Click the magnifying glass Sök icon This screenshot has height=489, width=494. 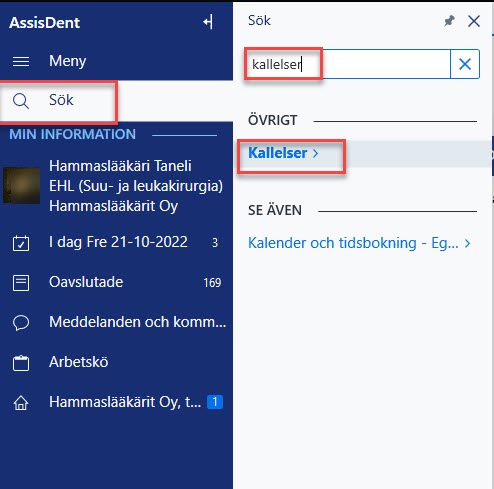[x=21, y=101]
